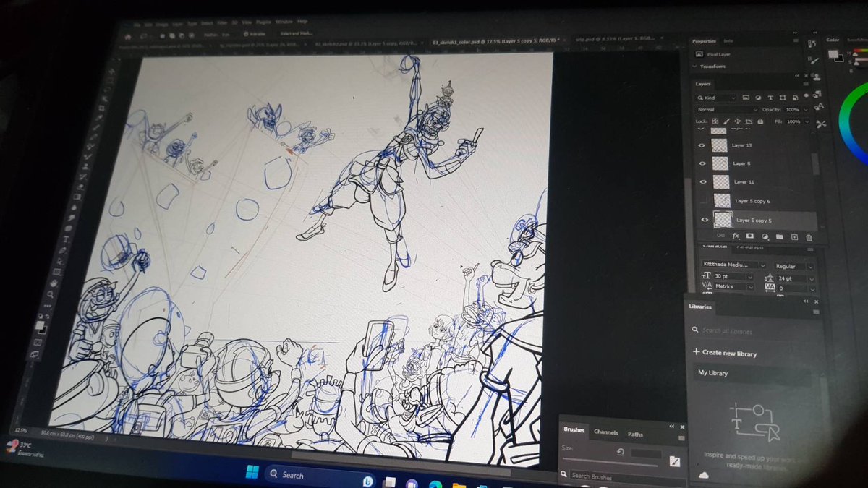Open the Plugins menu
This screenshot has width=868, height=488.
(x=263, y=22)
